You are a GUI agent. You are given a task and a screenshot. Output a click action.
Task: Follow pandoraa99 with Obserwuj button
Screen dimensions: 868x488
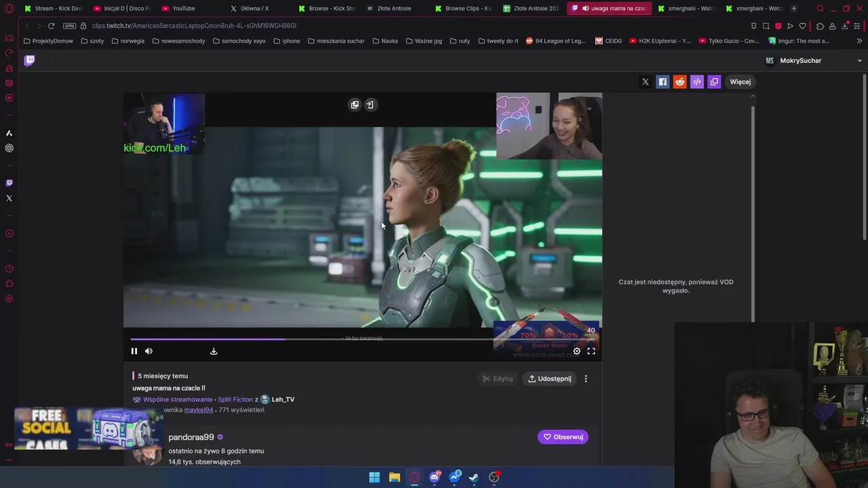[563, 437]
